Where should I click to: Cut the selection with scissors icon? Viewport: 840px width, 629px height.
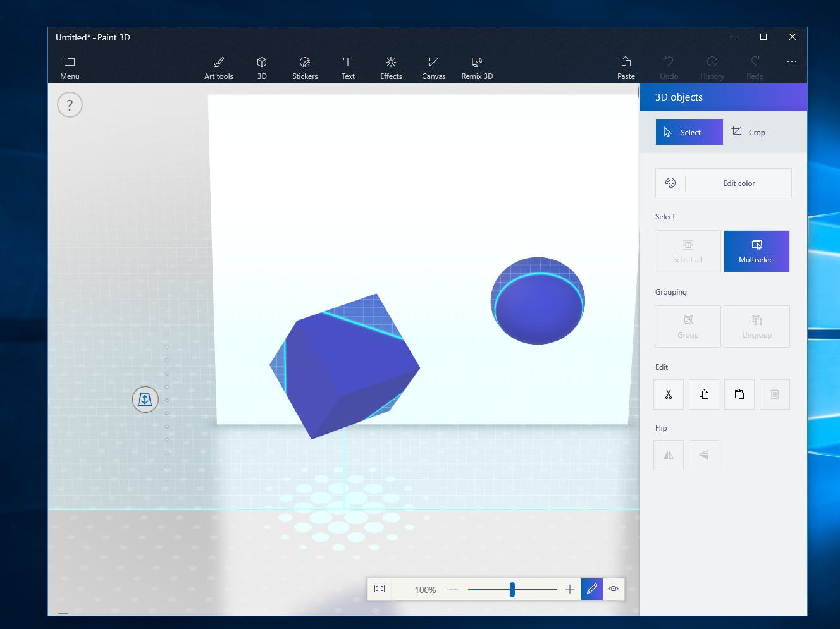pos(669,394)
